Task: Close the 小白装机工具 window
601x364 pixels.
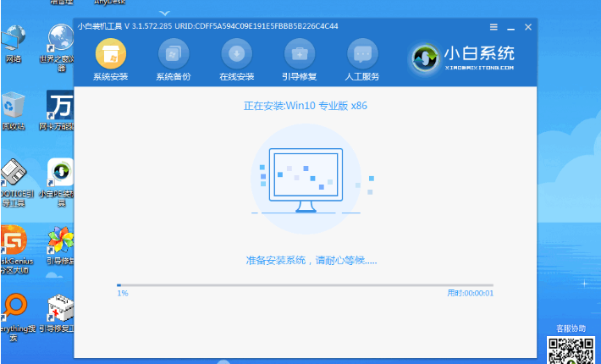Action: (x=528, y=27)
